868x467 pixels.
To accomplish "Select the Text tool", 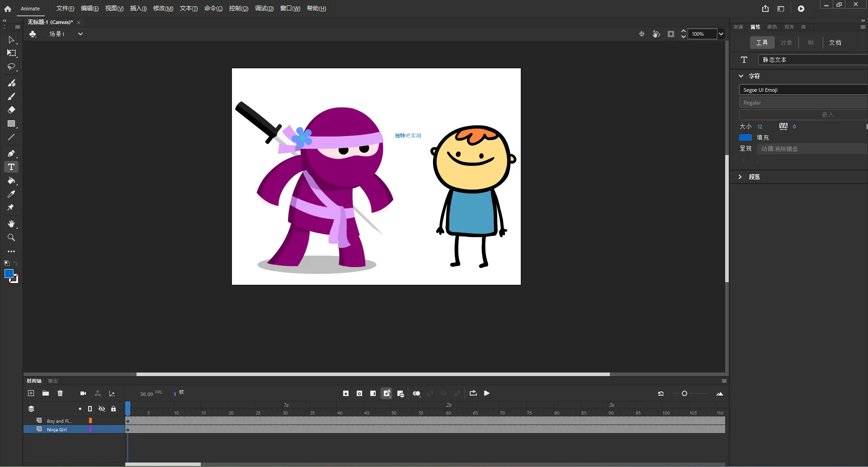I will (x=11, y=167).
